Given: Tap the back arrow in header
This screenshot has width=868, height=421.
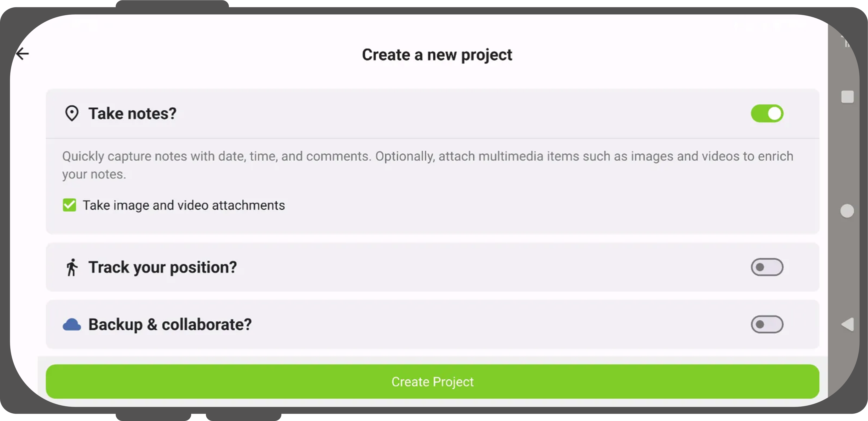Looking at the screenshot, I should [23, 54].
